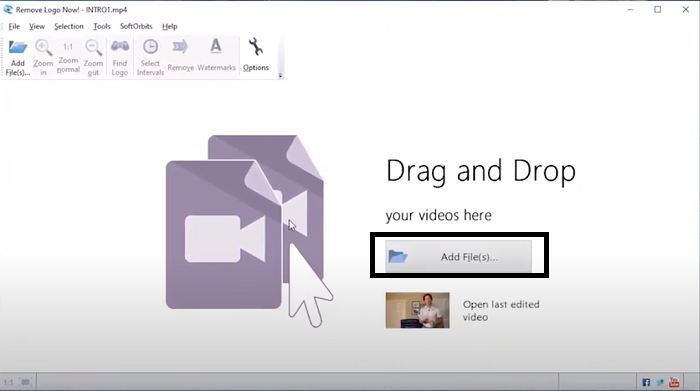Click the Add File(s) toolbar icon
Viewport: 700px width, 391px height.
[18, 58]
